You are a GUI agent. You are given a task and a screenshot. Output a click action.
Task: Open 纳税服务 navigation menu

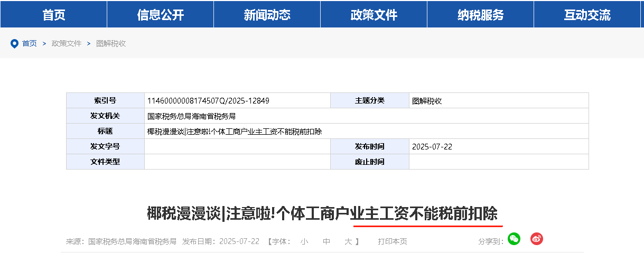480,15
